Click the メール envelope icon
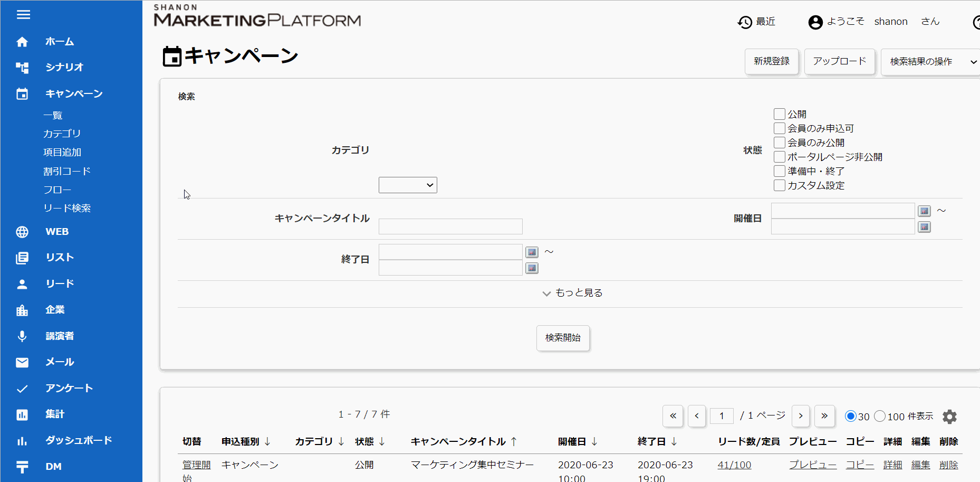This screenshot has width=980, height=482. (22, 362)
